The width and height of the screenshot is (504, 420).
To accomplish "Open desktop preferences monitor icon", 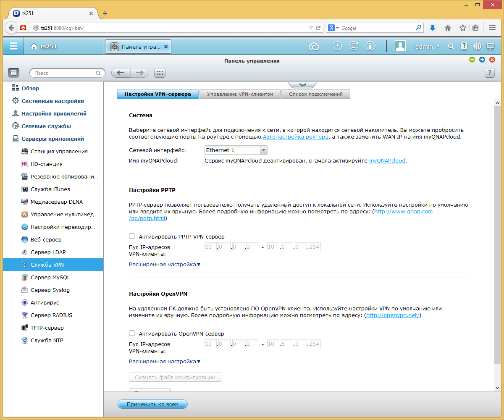I will click(x=490, y=47).
